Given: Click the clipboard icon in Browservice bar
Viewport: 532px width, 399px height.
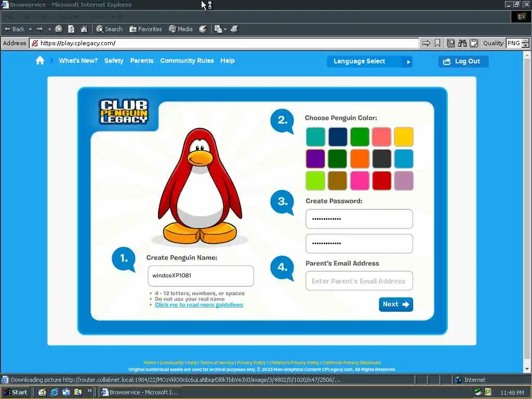Looking at the screenshot, I should pos(474,43).
